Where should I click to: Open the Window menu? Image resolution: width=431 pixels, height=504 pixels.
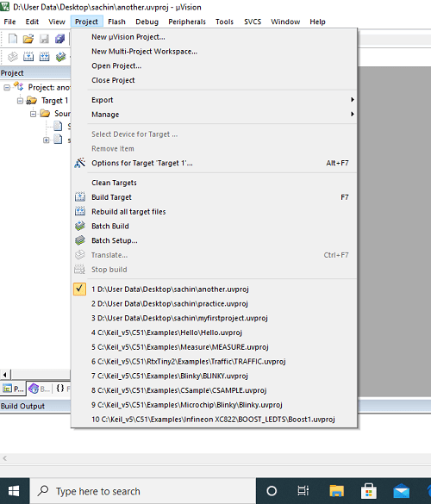tap(285, 22)
